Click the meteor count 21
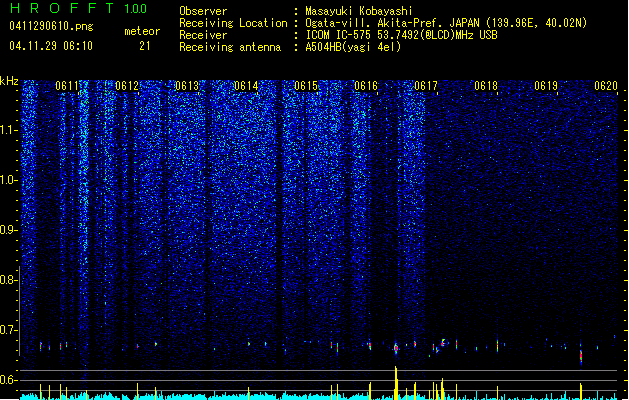629x400 pixels. (145, 46)
